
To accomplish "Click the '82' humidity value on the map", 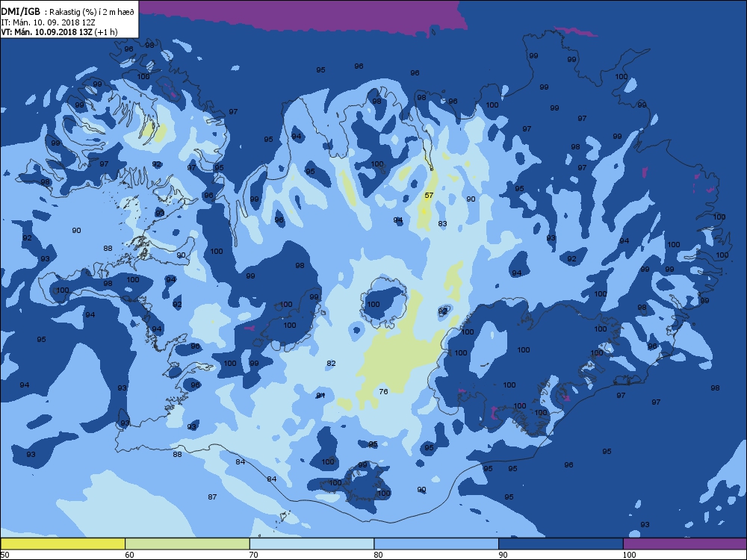I will (331, 363).
